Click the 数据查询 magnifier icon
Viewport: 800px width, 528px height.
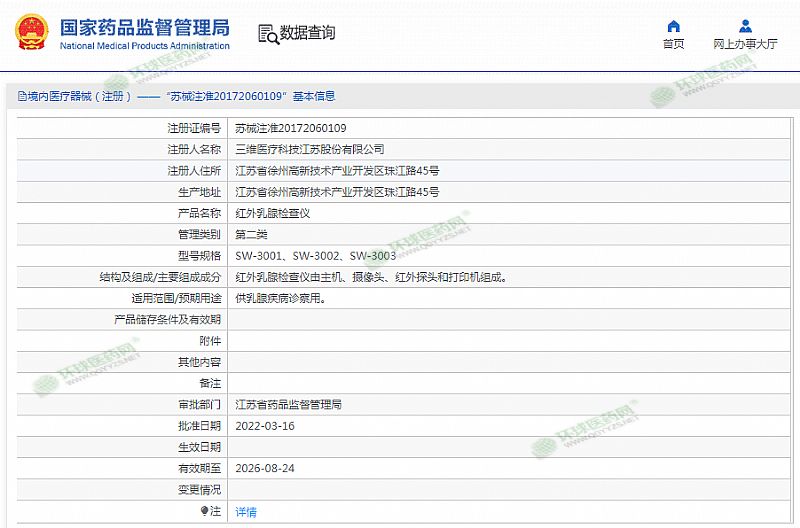click(268, 34)
